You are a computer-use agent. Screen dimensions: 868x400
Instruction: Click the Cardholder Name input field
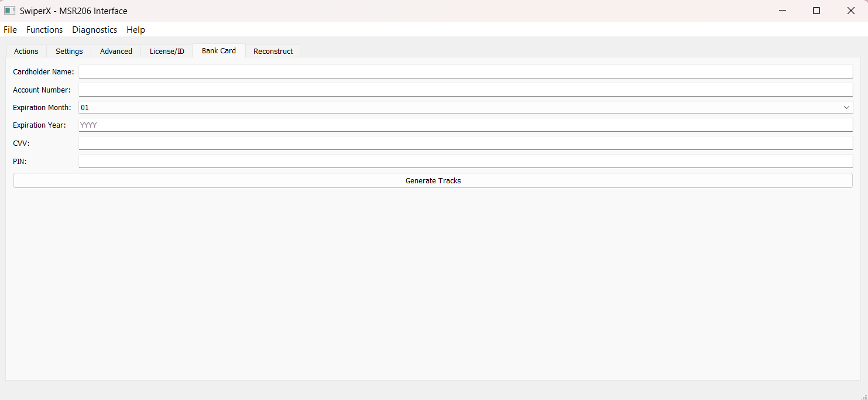tap(465, 71)
